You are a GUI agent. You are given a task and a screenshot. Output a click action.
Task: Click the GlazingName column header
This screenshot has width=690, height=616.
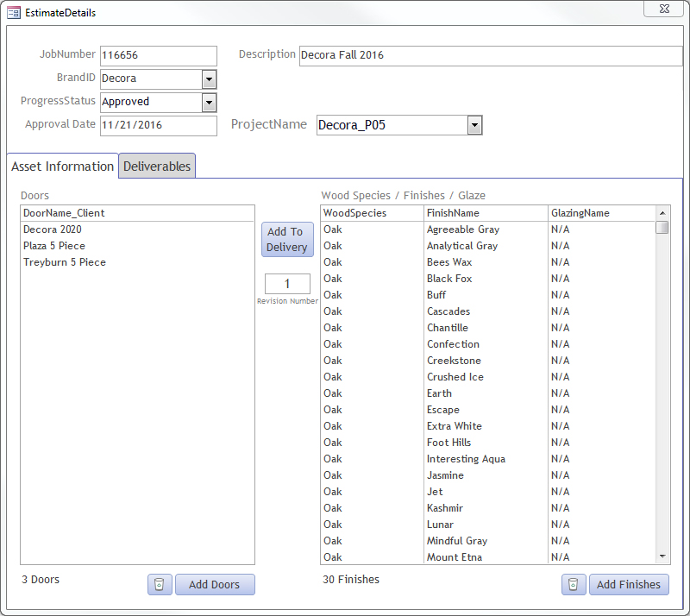tap(602, 213)
